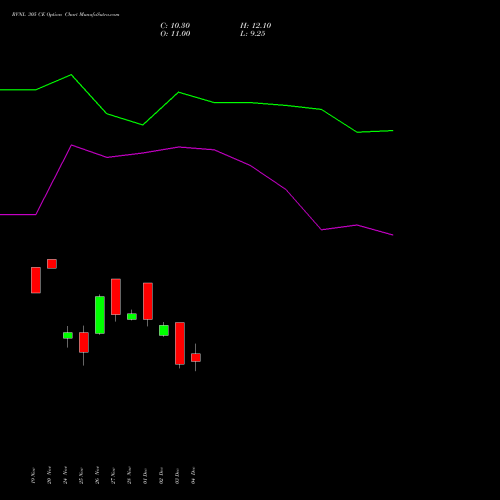Select the '19 Nov' date label
Viewport: 500px width, 500px height.
coord(33,476)
